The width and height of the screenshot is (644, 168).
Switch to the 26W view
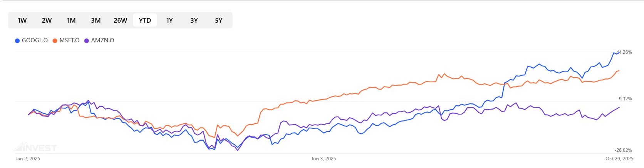[120, 20]
